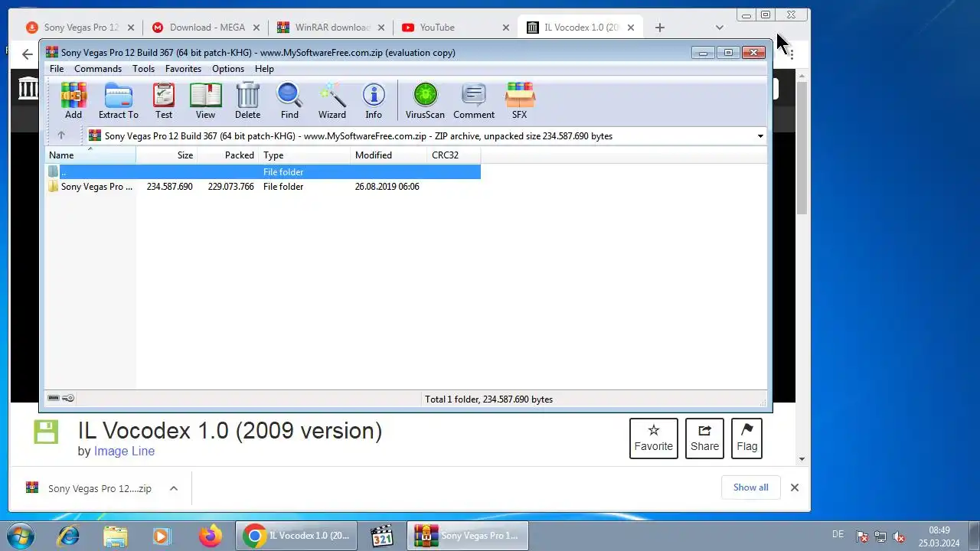
Task: Click the DE language indicator
Action: (x=838, y=534)
